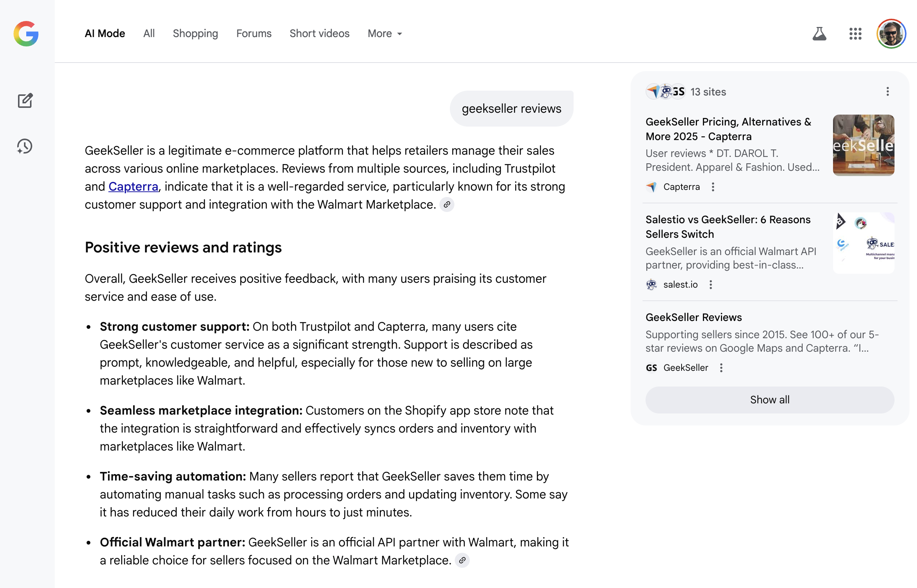The image size is (917, 588).
Task: Switch to the Forums tab
Action: point(254,34)
